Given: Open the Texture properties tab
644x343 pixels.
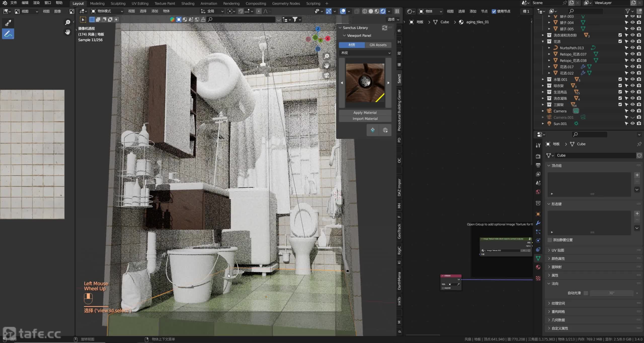Looking at the screenshot, I should (538, 278).
